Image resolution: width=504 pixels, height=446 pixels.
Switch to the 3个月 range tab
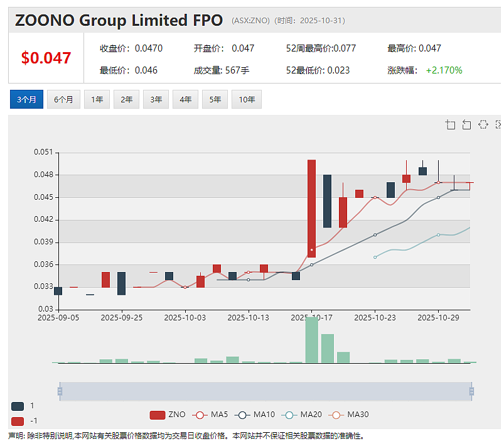[x=27, y=99]
